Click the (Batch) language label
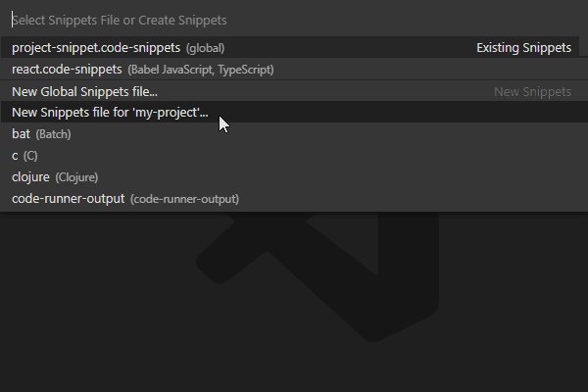Viewport: 588px width, 392px height. (x=53, y=134)
